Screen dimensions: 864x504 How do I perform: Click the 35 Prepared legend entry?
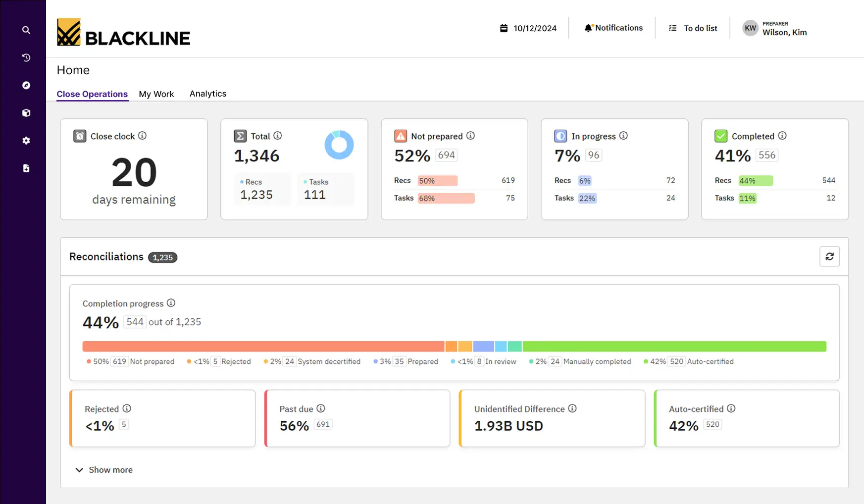click(x=406, y=361)
